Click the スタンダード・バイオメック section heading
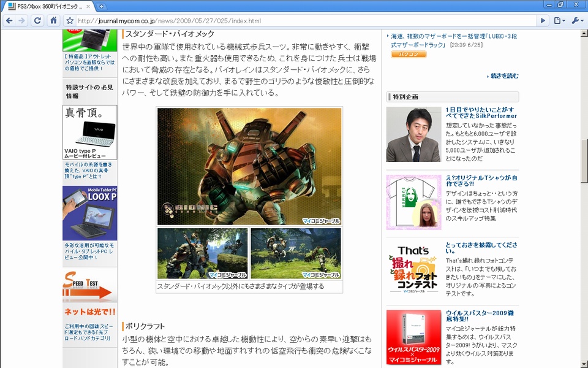Screen dimensions: 588x368 tap(170, 34)
